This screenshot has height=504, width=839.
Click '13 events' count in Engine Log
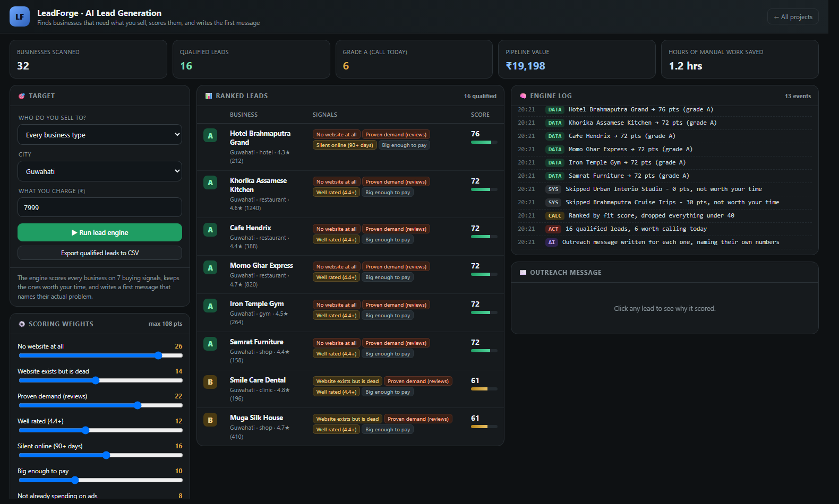click(798, 96)
